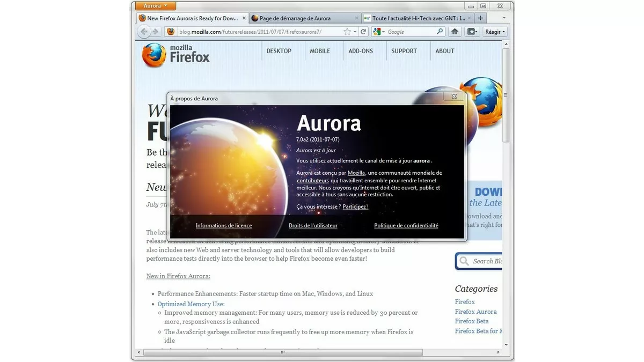Select the ADD-ONS navigation menu item
The image size is (644, 362).
pyautogui.click(x=361, y=51)
